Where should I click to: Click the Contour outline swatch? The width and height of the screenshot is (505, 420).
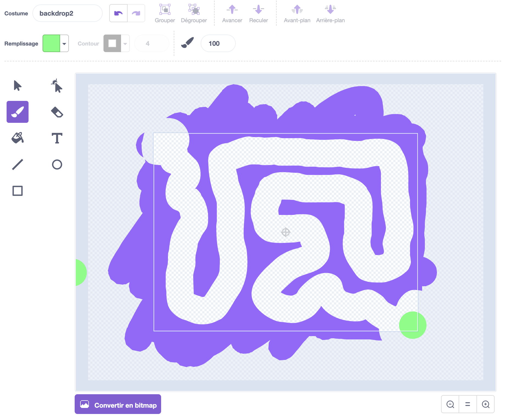point(112,43)
